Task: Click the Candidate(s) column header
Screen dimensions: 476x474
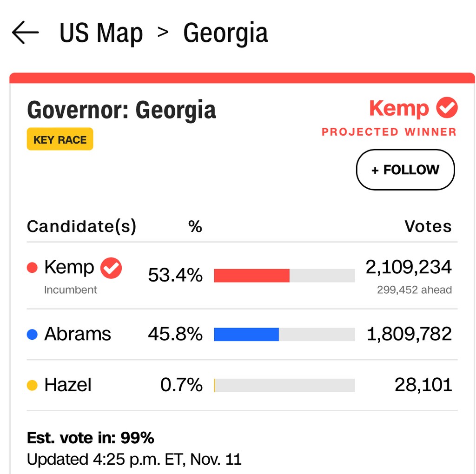Action: [x=81, y=227]
